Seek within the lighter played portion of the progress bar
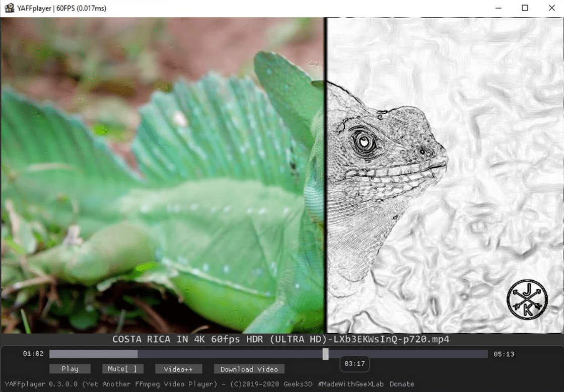 pos(94,354)
